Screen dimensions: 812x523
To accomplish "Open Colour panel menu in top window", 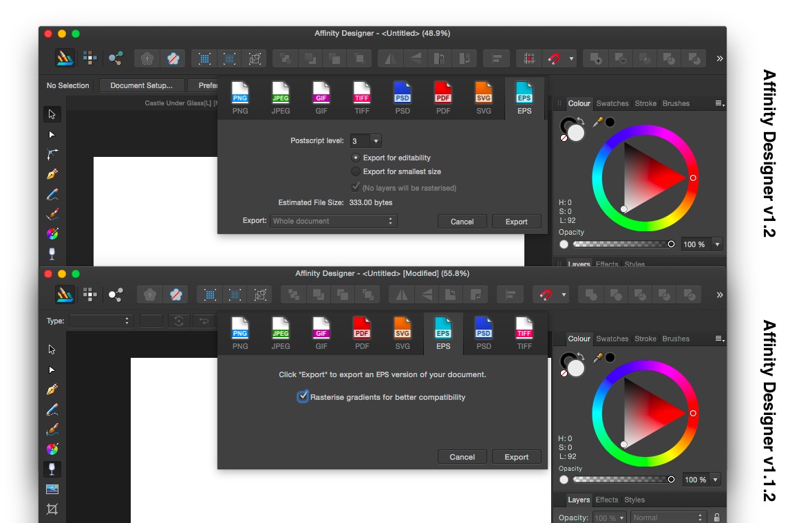I will pos(719,103).
